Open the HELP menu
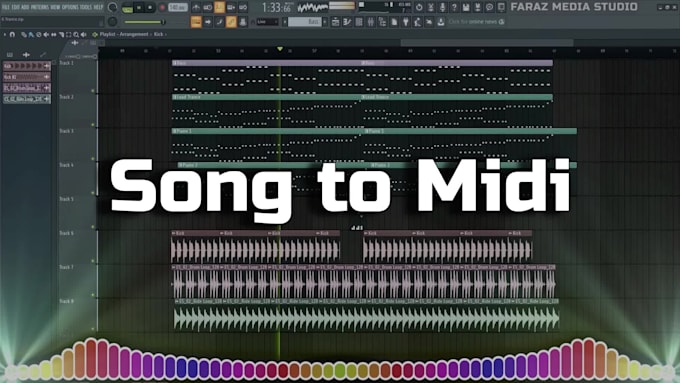This screenshot has height=383, width=680. (x=98, y=7)
